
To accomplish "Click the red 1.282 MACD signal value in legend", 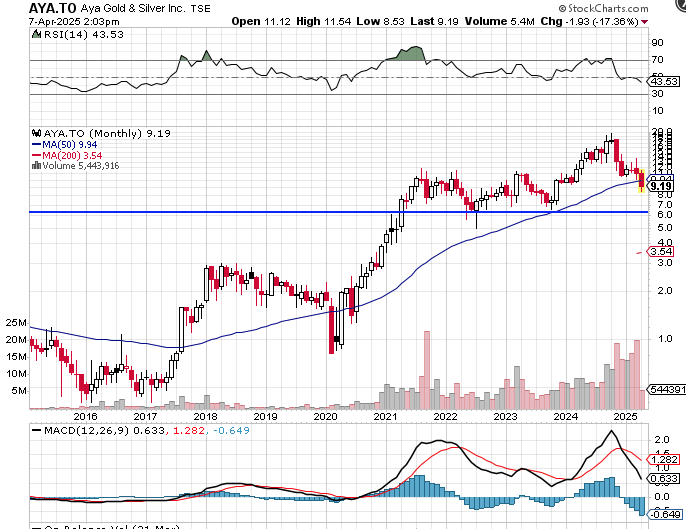I will click(189, 431).
